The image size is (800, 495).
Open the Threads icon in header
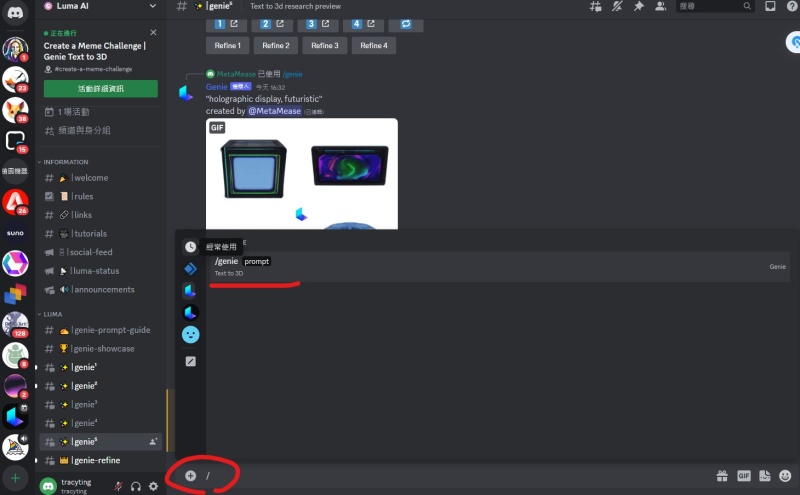pyautogui.click(x=595, y=6)
